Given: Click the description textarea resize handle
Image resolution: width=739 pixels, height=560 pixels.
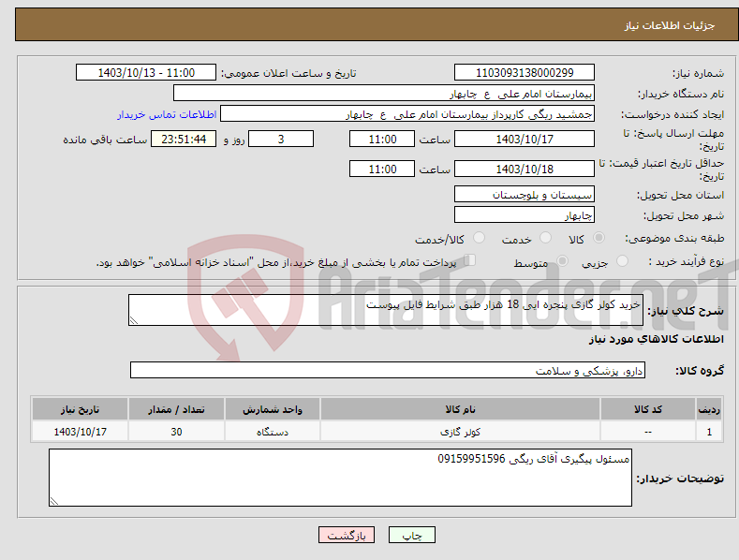Looking at the screenshot, I should 134,320.
